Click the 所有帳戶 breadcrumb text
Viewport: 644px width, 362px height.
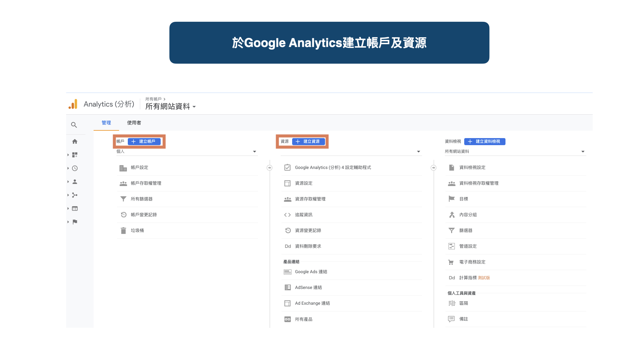(153, 99)
